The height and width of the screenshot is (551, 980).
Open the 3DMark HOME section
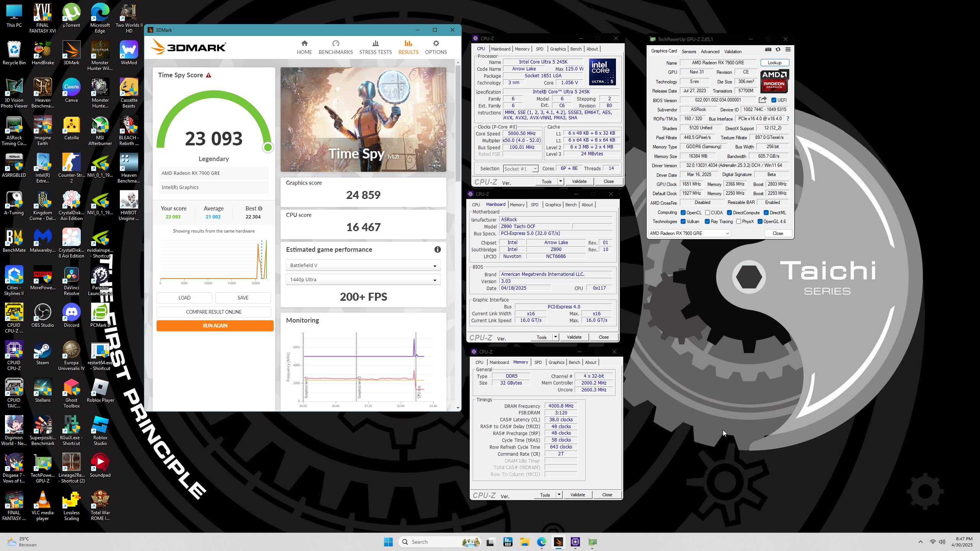click(304, 47)
